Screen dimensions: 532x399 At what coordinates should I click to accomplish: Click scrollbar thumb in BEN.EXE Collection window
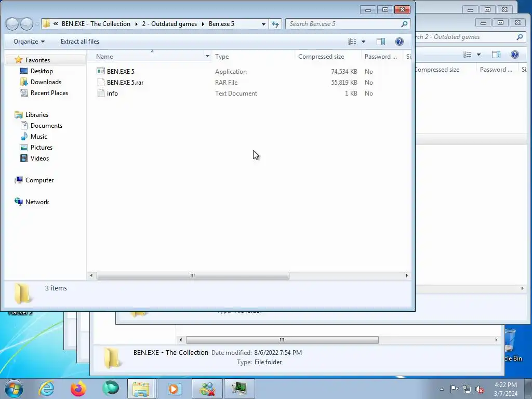[282, 340]
